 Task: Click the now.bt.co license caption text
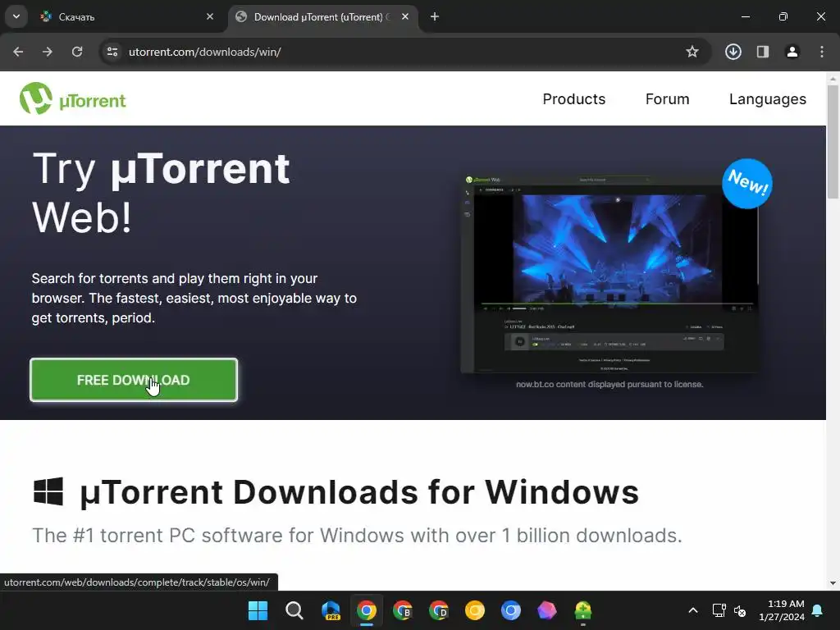tap(609, 384)
